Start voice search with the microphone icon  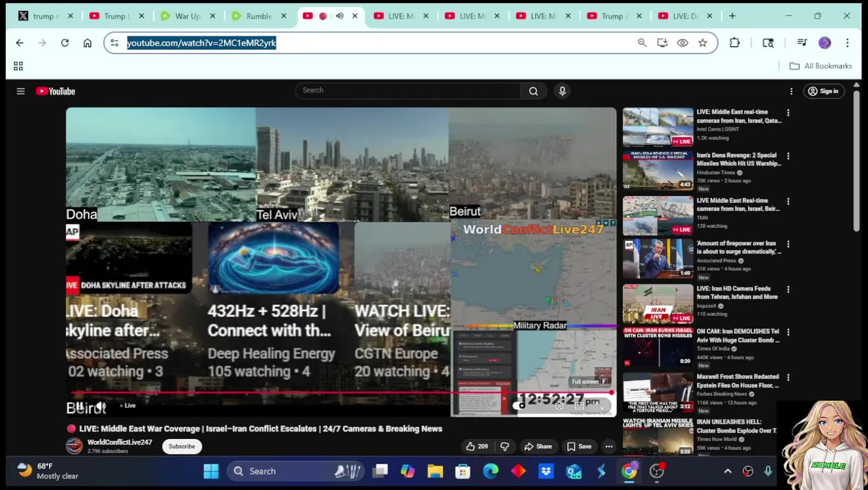click(562, 91)
